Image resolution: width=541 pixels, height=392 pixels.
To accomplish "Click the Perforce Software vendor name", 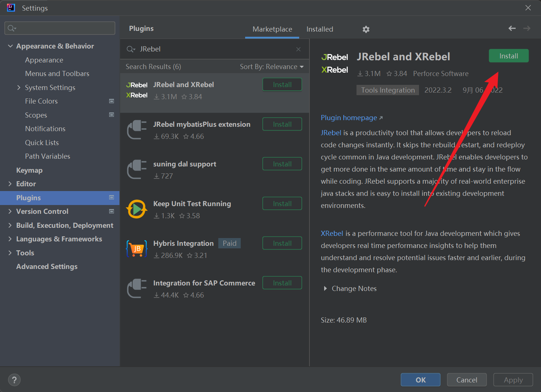I will [441, 73].
